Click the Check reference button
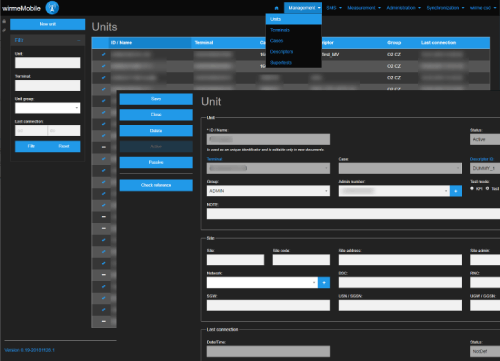Viewport: 500px width, 361px height. (x=156, y=185)
